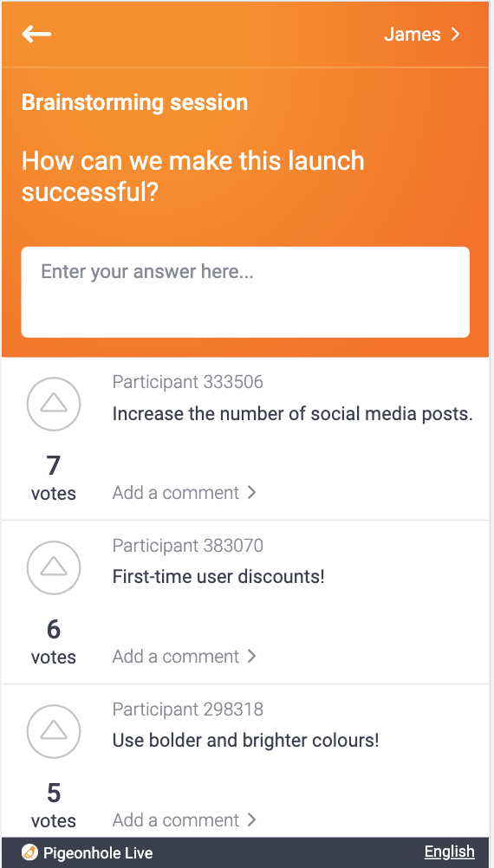Click the 6 votes counter
Screen dimensions: 494x868
pyautogui.click(x=54, y=640)
